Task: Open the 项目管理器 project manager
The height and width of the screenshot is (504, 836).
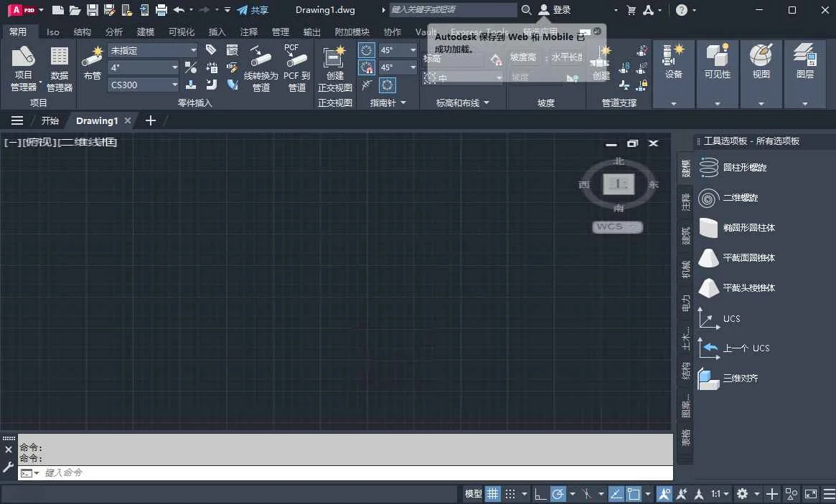Action: (24, 68)
